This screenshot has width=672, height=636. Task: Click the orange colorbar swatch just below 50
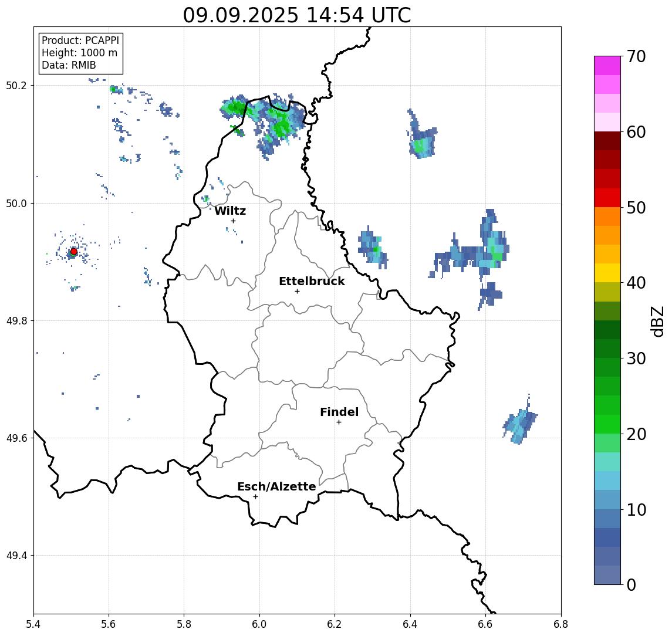(607, 216)
